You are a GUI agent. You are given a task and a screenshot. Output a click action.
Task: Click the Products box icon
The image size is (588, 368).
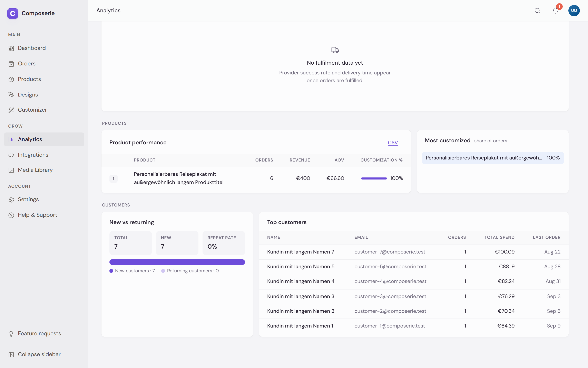[11, 79]
